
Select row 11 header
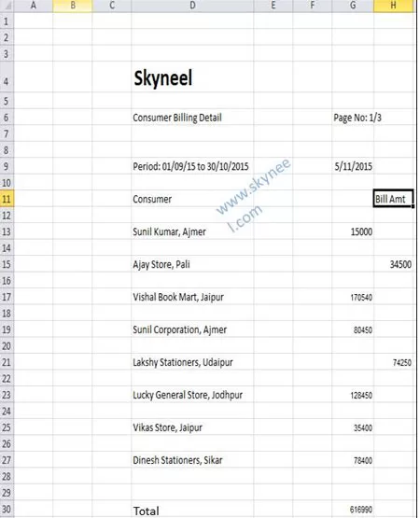(7, 199)
